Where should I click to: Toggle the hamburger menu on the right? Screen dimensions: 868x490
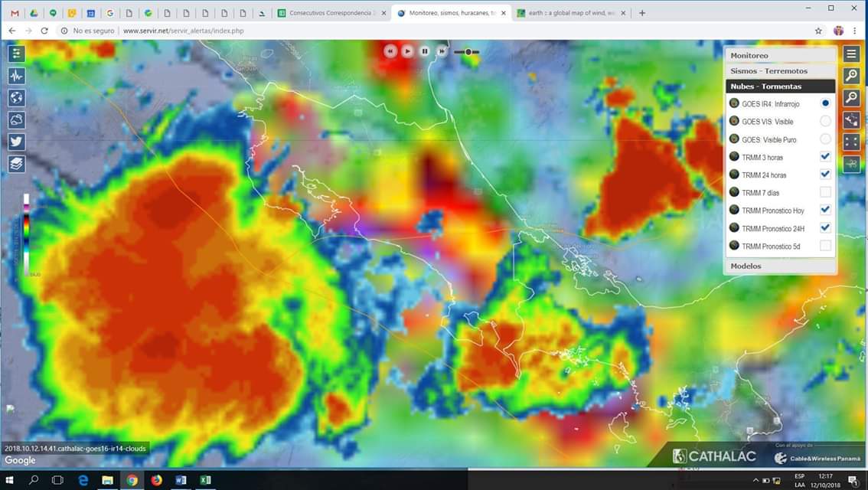coord(851,54)
